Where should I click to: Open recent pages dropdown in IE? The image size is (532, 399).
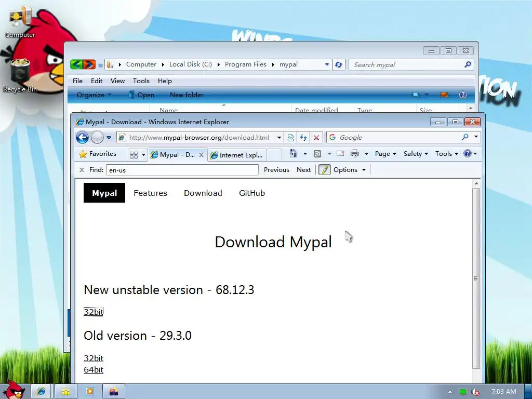[109, 137]
